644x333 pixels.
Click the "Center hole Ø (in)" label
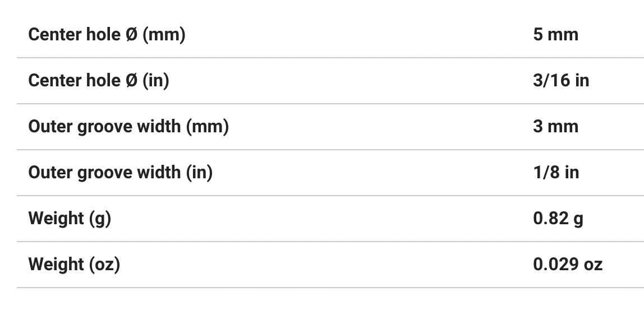[x=99, y=81]
